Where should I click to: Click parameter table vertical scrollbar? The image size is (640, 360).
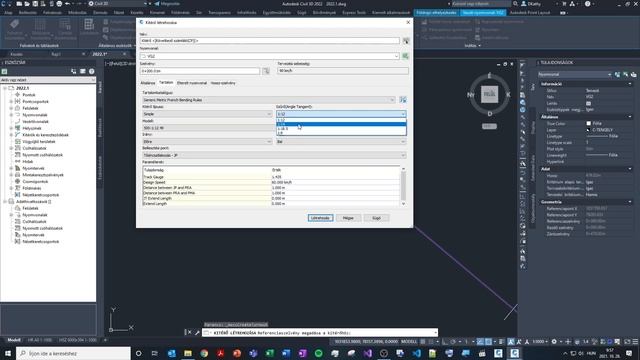click(403, 186)
